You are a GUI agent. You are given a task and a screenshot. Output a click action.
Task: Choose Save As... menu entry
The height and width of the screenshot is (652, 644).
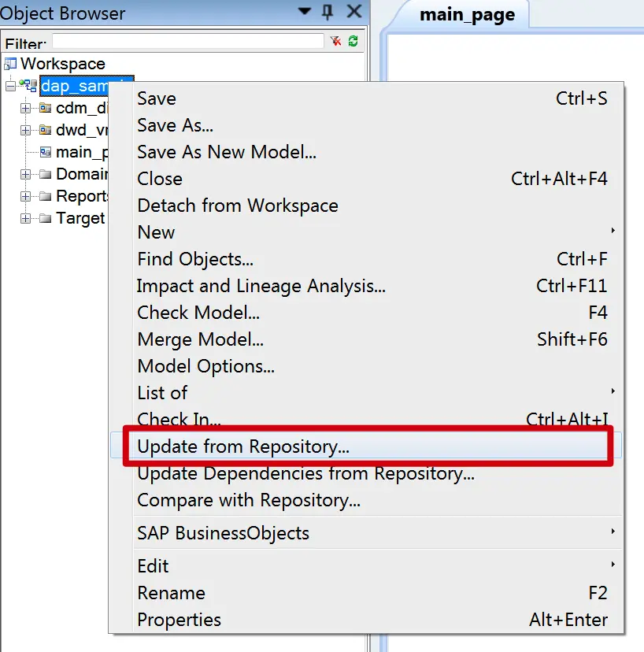click(x=366, y=125)
